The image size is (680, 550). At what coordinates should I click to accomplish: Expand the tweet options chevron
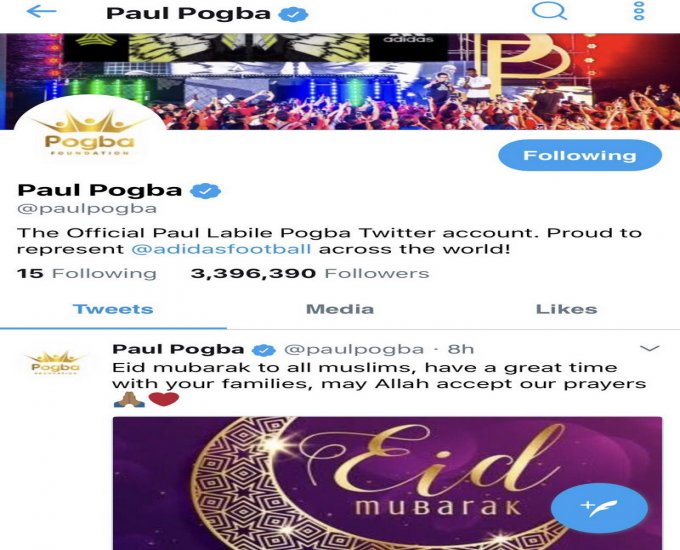(x=650, y=348)
